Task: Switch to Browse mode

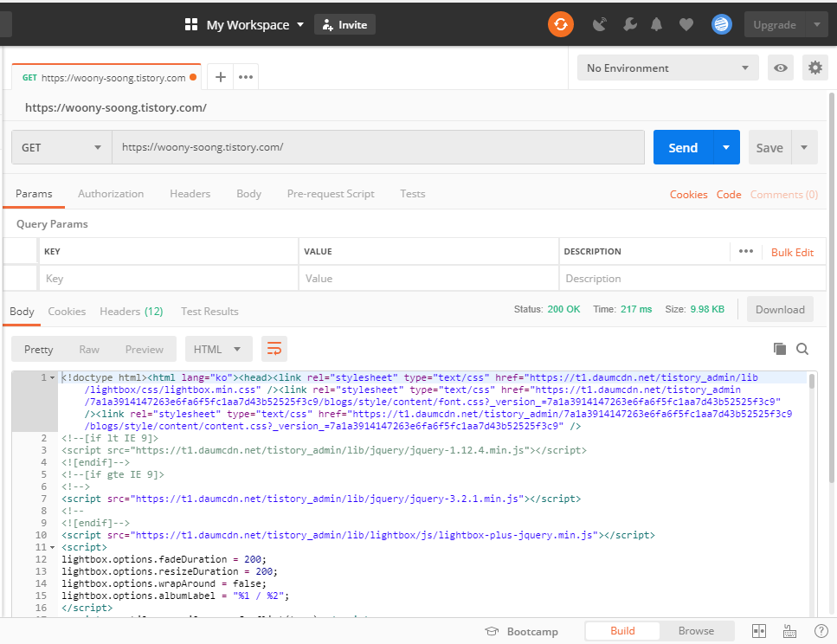Action: (696, 631)
